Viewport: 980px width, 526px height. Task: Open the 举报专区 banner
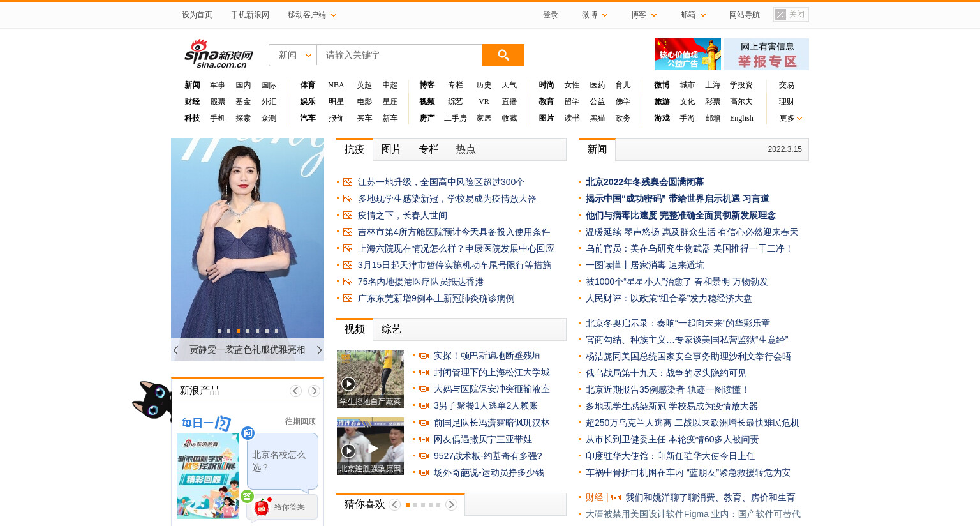tap(766, 54)
